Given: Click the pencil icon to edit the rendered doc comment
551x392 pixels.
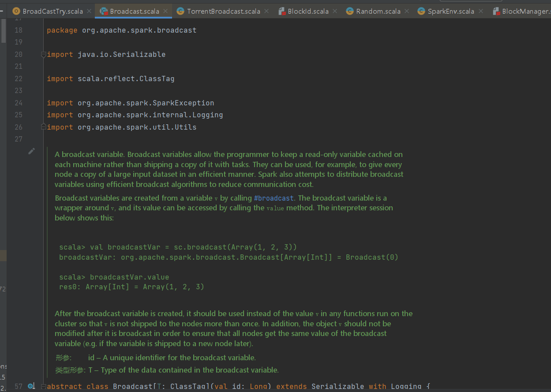Looking at the screenshot, I should click(x=31, y=151).
